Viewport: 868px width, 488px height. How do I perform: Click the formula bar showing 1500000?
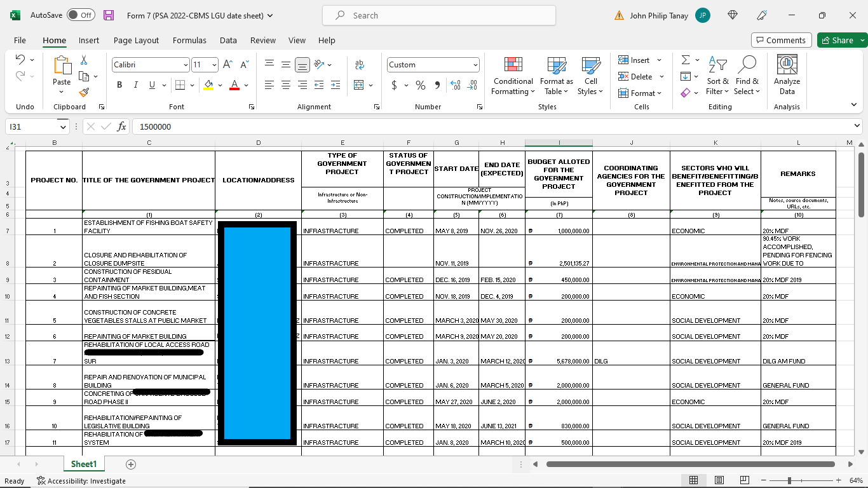pyautogui.click(x=496, y=126)
